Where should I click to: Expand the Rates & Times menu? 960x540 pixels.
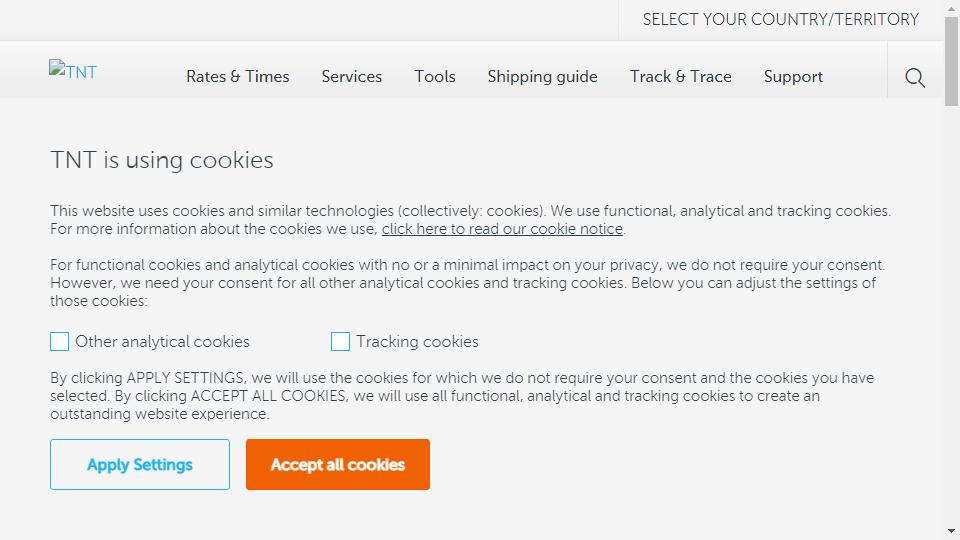click(x=238, y=77)
